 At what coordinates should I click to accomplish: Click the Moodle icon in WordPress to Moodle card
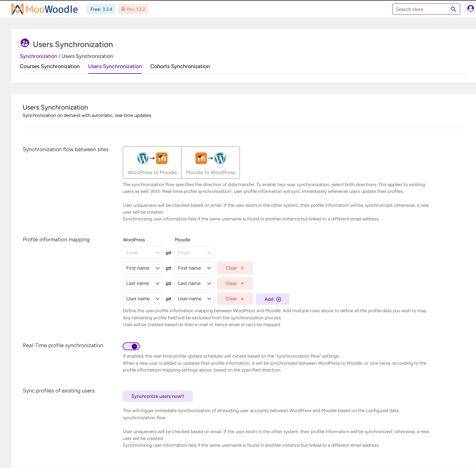(161, 158)
